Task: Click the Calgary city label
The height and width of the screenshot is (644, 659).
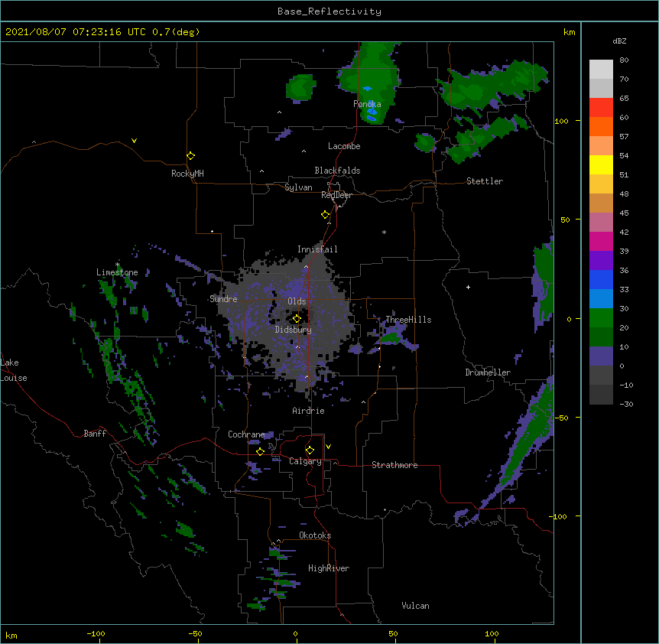Action: 305,461
